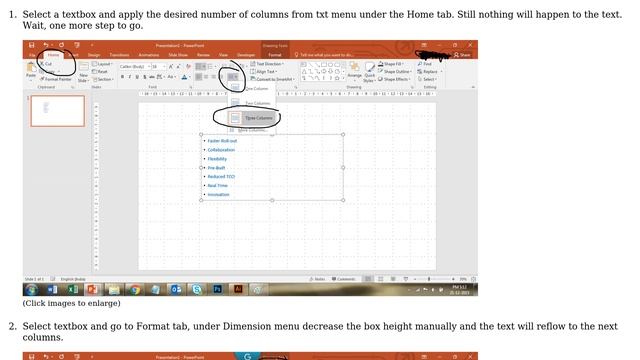
Task: Toggle Strikethrough formatting
Action: (151, 77)
